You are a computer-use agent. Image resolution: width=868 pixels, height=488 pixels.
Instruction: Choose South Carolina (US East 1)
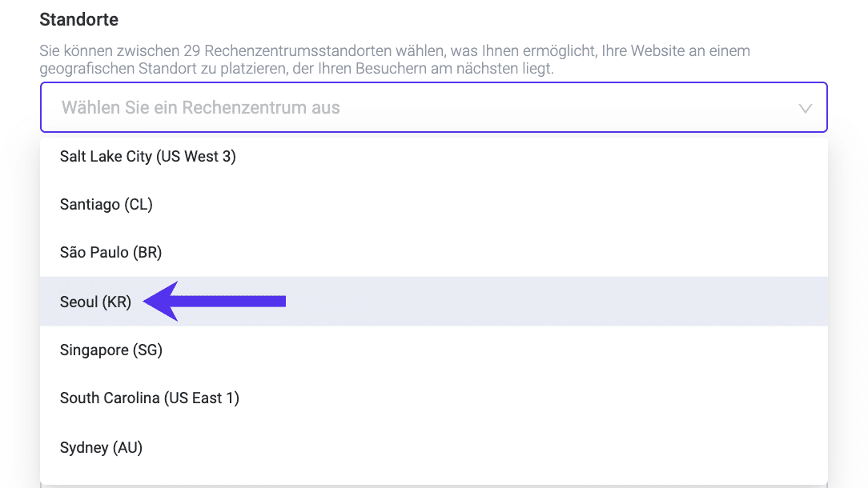(x=149, y=398)
